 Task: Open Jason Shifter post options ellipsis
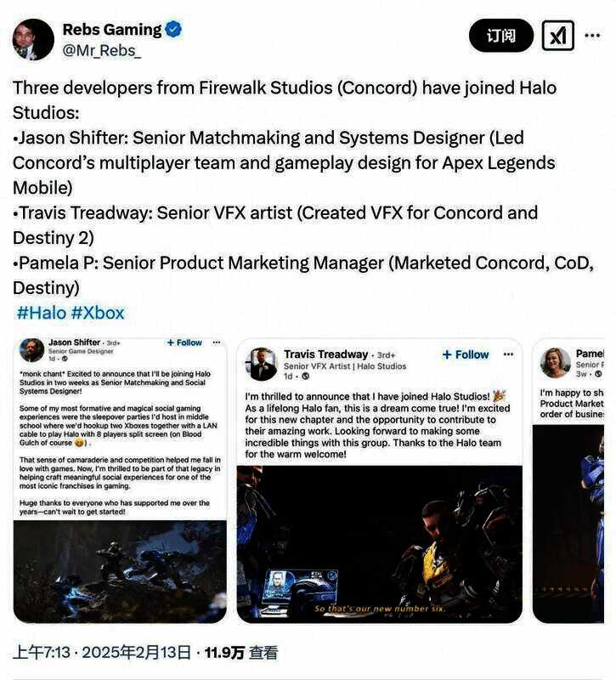pos(217,343)
